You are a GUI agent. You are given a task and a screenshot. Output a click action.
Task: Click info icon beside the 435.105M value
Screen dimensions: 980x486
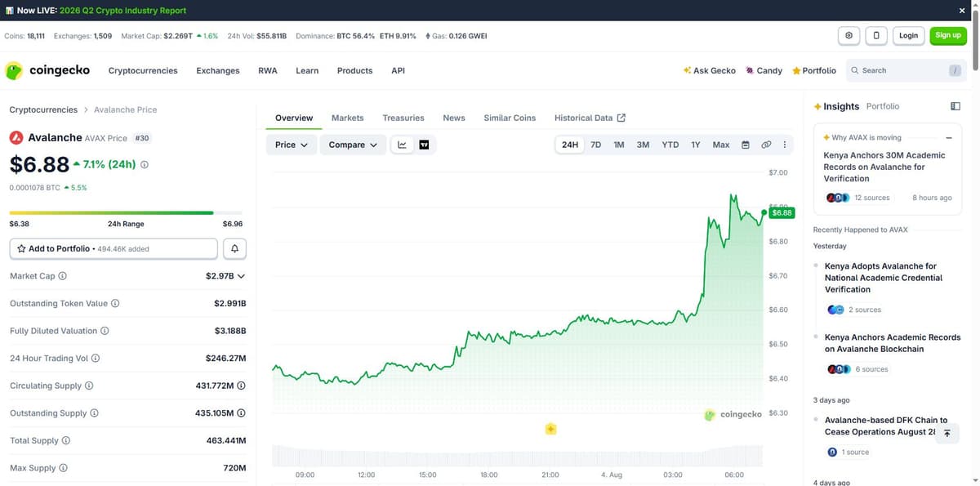pyautogui.click(x=242, y=413)
